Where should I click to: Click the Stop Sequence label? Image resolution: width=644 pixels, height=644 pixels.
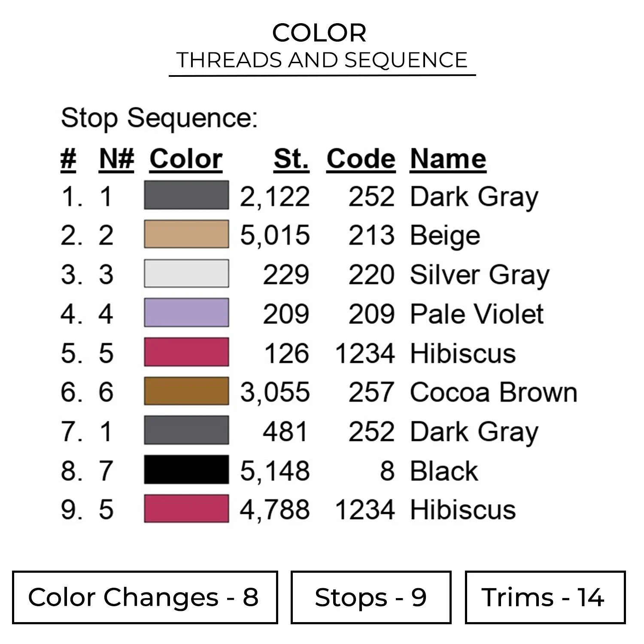click(x=159, y=118)
